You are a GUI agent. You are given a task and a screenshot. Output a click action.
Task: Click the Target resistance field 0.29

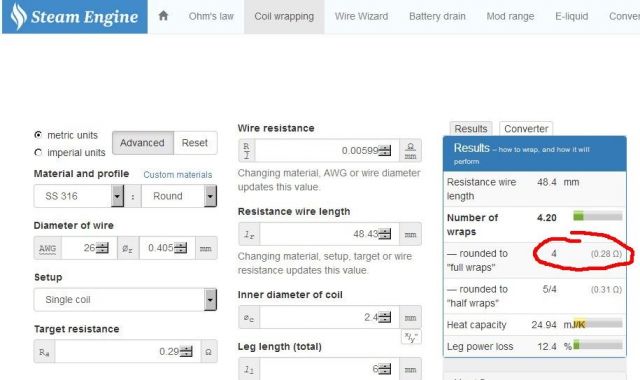point(128,351)
